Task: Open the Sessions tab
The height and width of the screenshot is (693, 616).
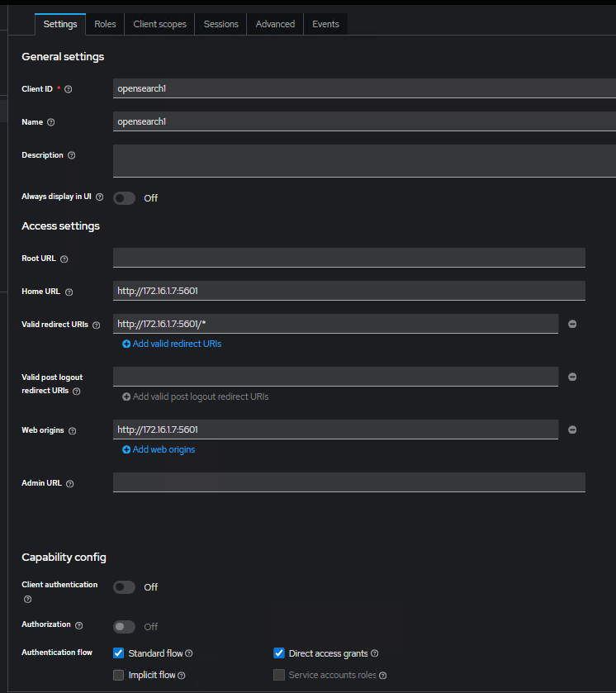Action: pos(220,24)
